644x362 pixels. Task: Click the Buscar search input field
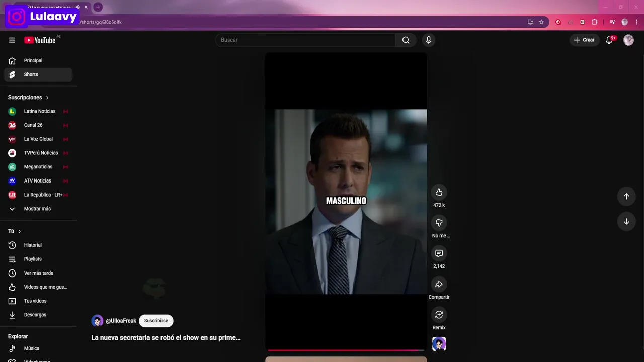[305, 40]
